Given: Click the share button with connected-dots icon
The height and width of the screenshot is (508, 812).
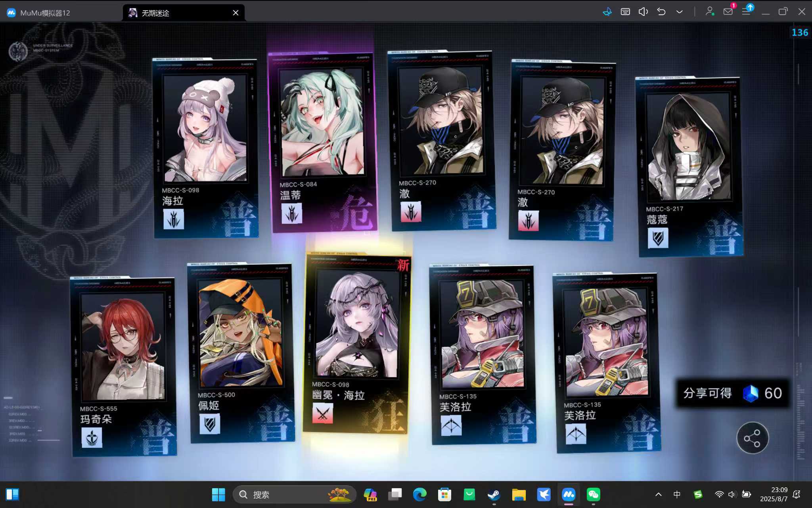Looking at the screenshot, I should pos(752,438).
